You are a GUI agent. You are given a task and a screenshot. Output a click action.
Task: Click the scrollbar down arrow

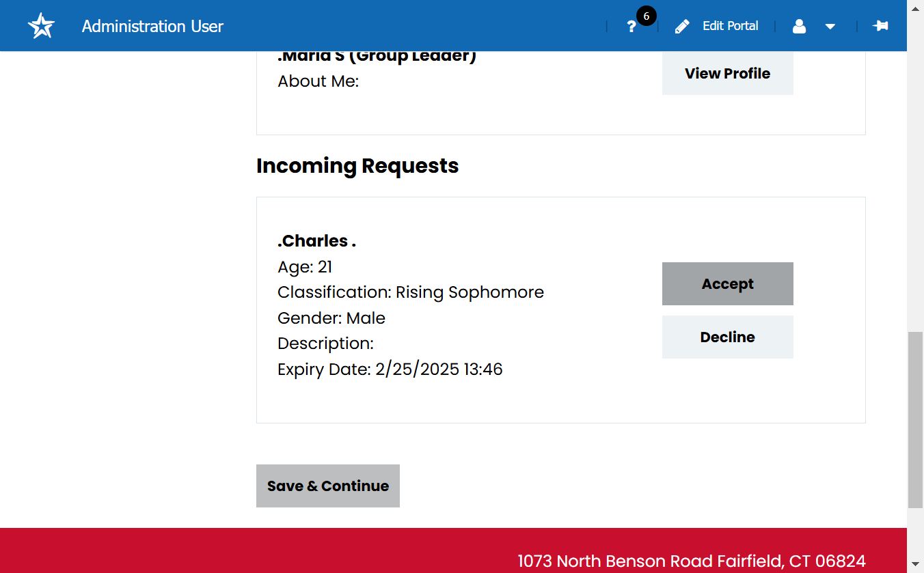(x=915, y=565)
